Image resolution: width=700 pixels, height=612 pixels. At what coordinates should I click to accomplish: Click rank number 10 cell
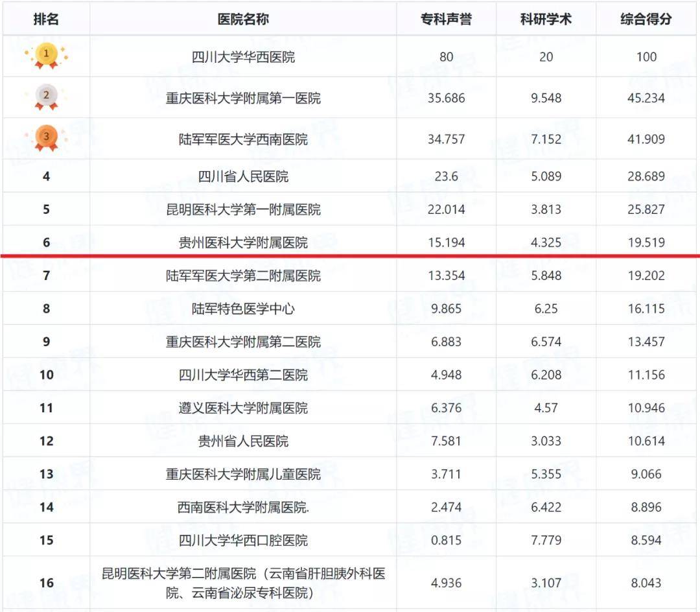pos(46,375)
